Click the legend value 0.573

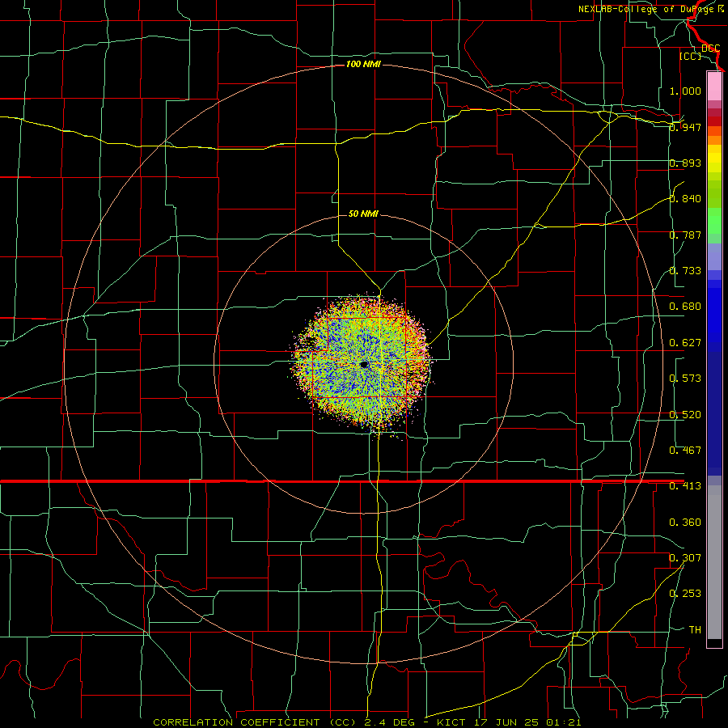685,379
